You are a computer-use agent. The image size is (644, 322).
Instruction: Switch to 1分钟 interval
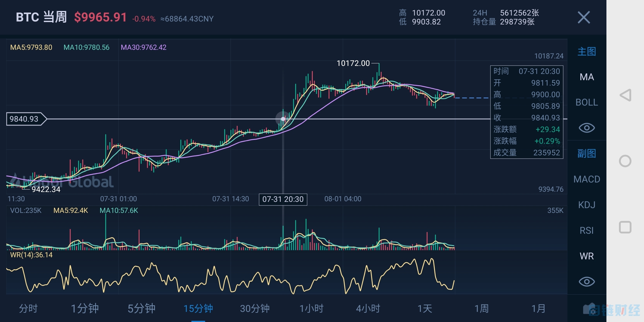(x=85, y=309)
